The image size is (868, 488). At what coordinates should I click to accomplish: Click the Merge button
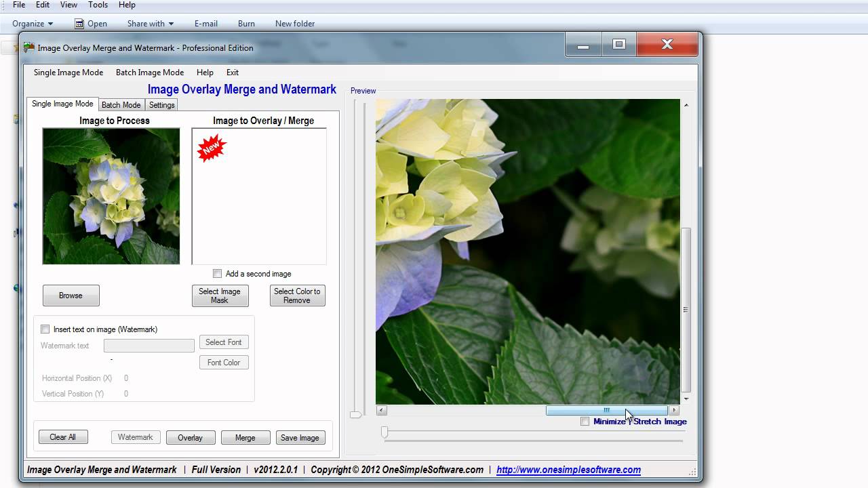[x=245, y=438]
